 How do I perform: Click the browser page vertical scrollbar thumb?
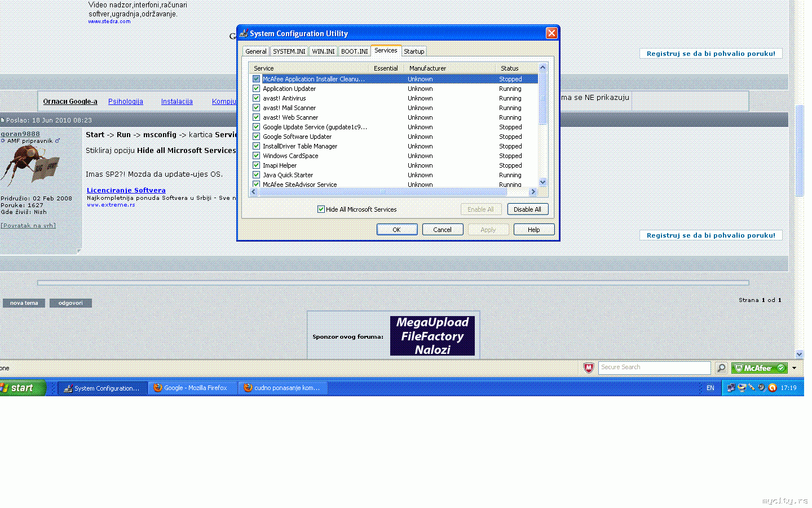pos(799,150)
